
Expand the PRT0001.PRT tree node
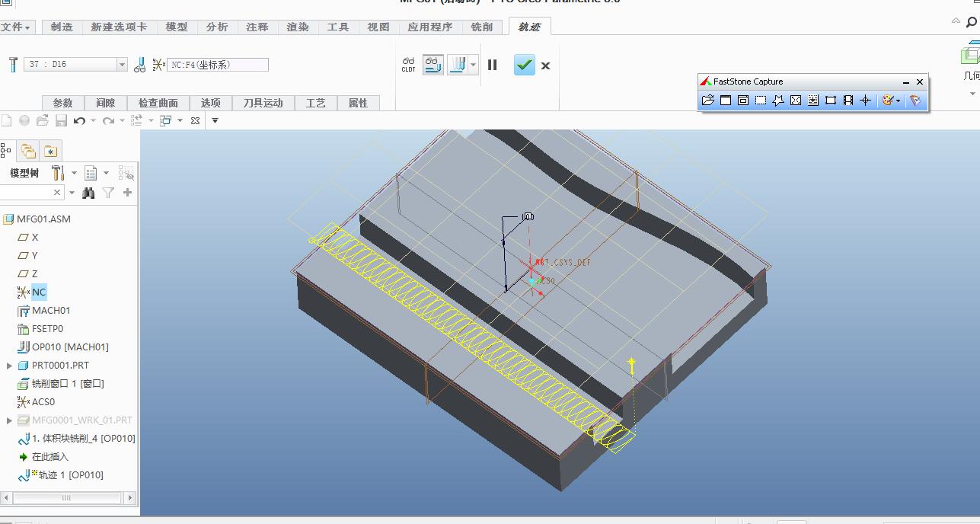[9, 366]
